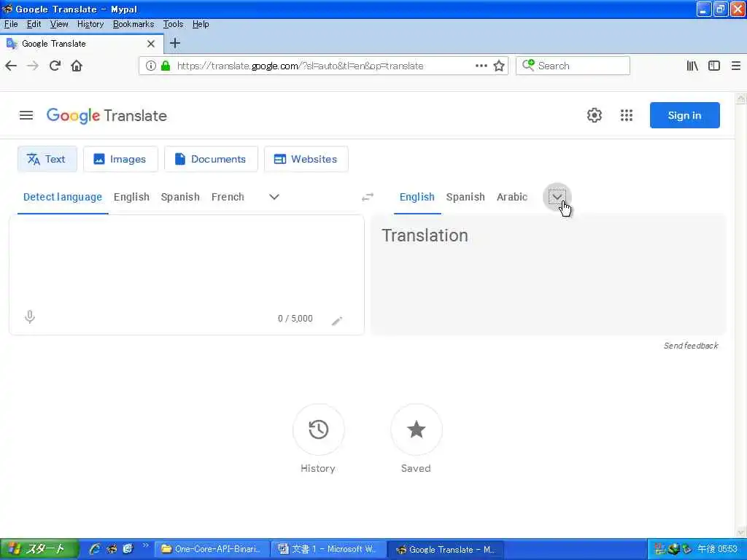747x560 pixels.
Task: Reload the current page
Action: click(x=55, y=66)
